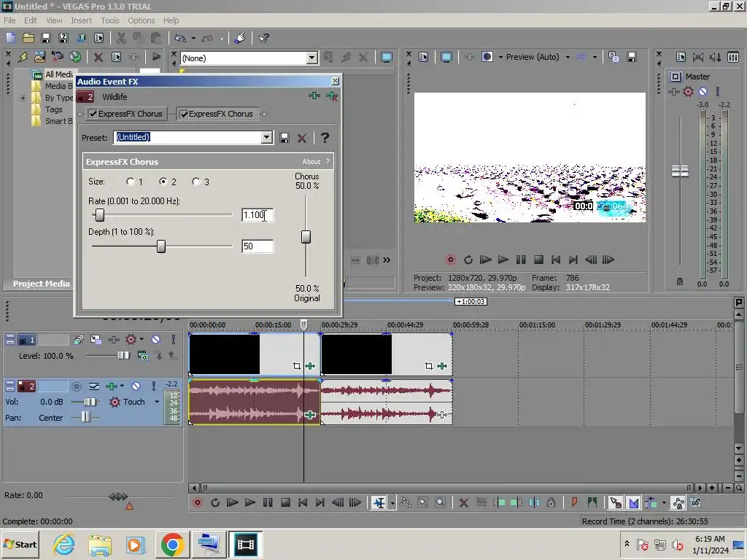Toggle Solo on audio track 2
Viewport: 747px width, 560px height.
pos(153,386)
